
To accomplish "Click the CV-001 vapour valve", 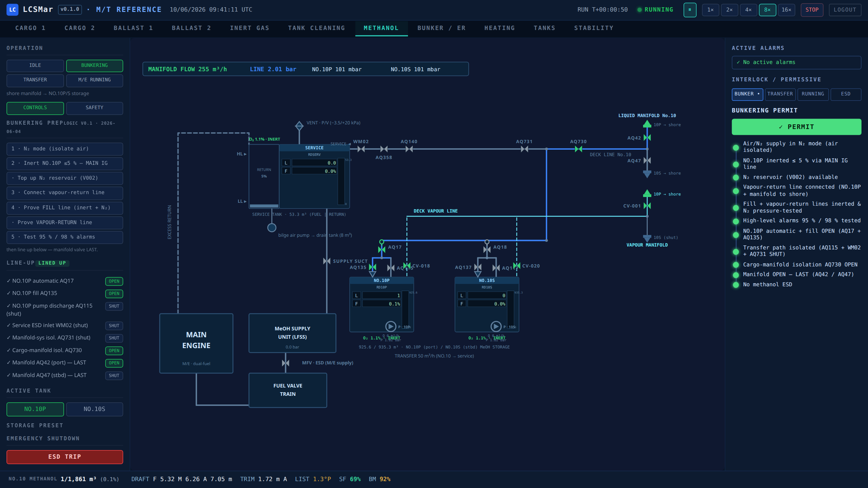I will tap(647, 206).
